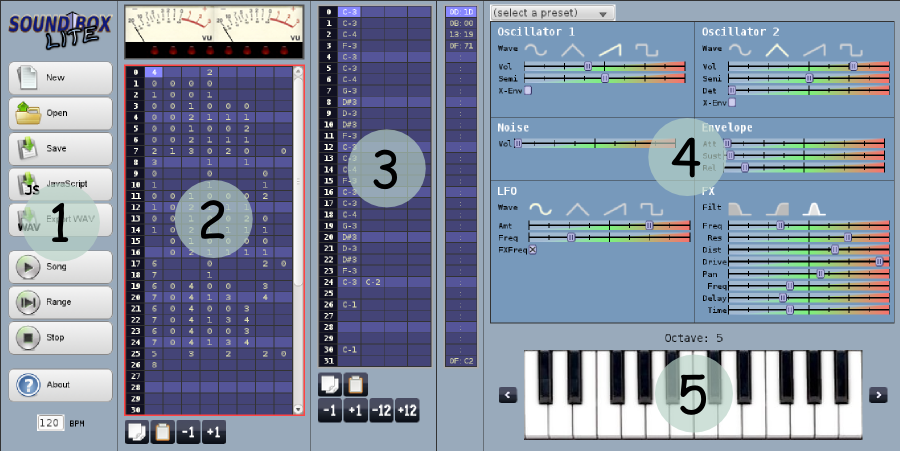Shift keyboard octave up with right arrow
This screenshot has height=451, width=900.
point(878,395)
